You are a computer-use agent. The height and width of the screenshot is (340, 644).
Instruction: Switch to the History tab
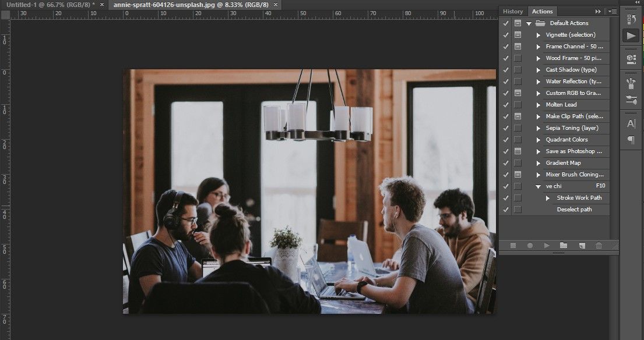[x=513, y=11]
